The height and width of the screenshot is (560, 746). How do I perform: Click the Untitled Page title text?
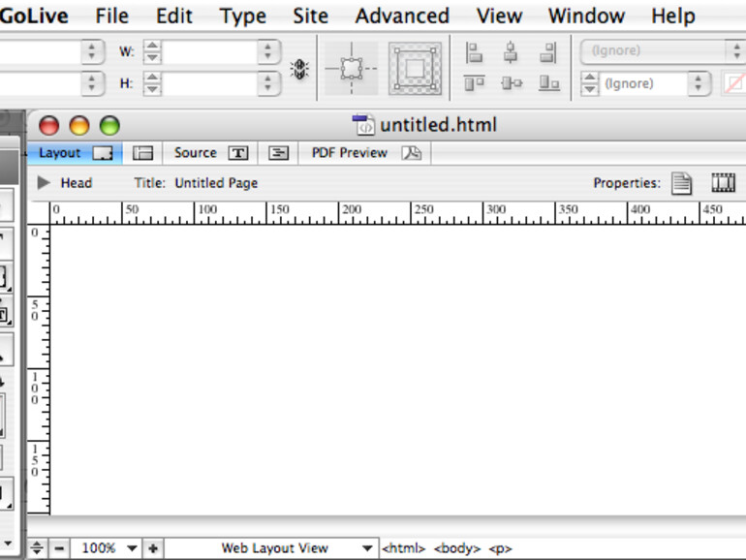216,183
